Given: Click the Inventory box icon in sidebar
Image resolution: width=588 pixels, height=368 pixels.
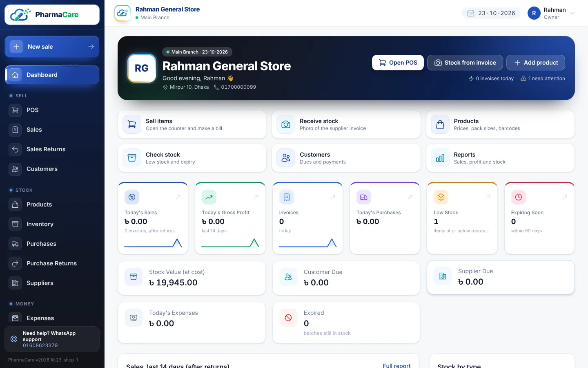Looking at the screenshot, I should click(15, 224).
